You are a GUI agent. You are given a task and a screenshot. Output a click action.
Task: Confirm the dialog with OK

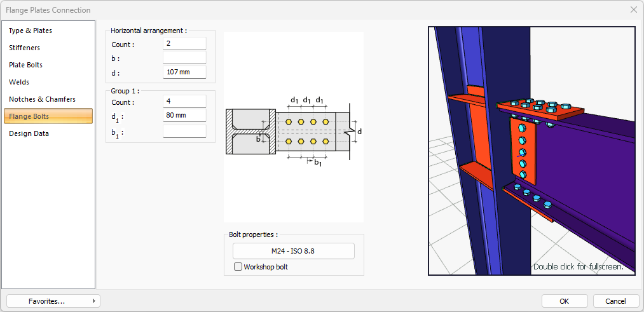pos(564,301)
